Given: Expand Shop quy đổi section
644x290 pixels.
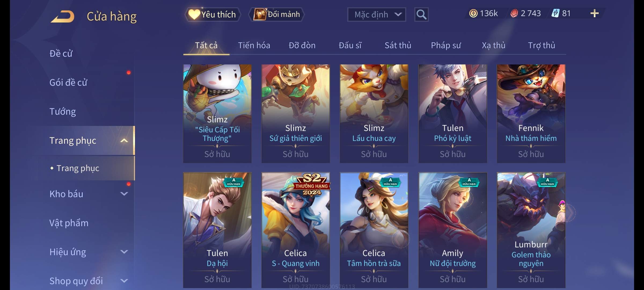Looking at the screenshot, I should pyautogui.click(x=124, y=281).
